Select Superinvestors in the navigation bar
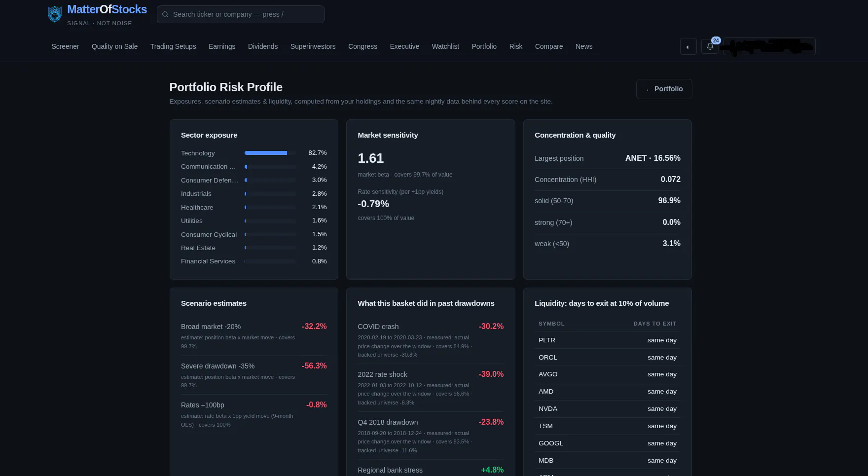This screenshot has width=868, height=476. click(x=313, y=46)
